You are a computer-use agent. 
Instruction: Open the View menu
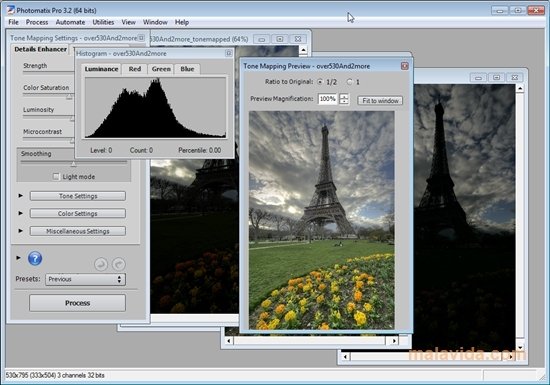[x=128, y=22]
